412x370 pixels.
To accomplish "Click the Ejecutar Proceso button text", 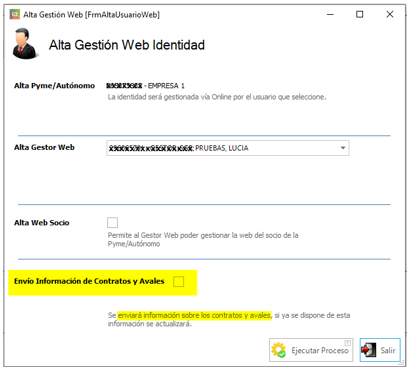I will click(320, 350).
